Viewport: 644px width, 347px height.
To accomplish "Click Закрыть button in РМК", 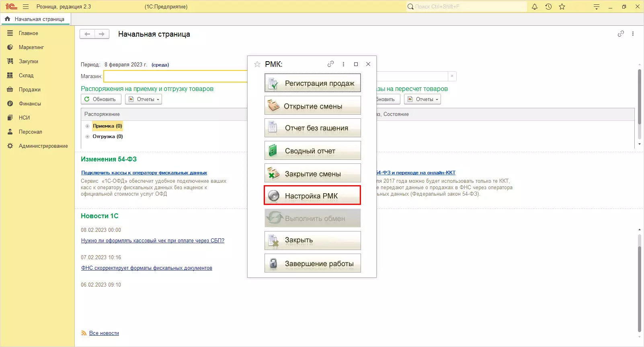I will click(x=312, y=241).
